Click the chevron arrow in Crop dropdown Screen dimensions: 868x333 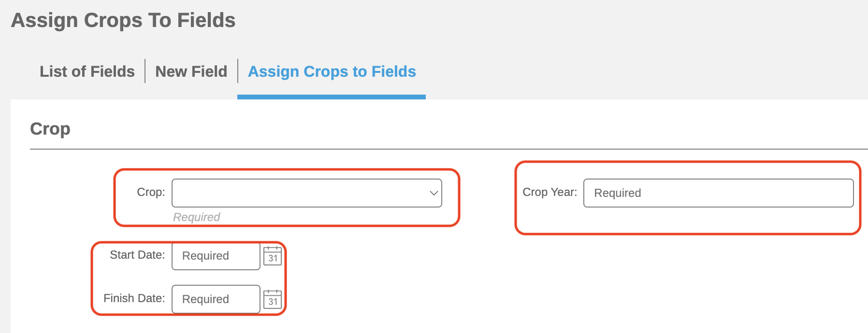pos(434,193)
